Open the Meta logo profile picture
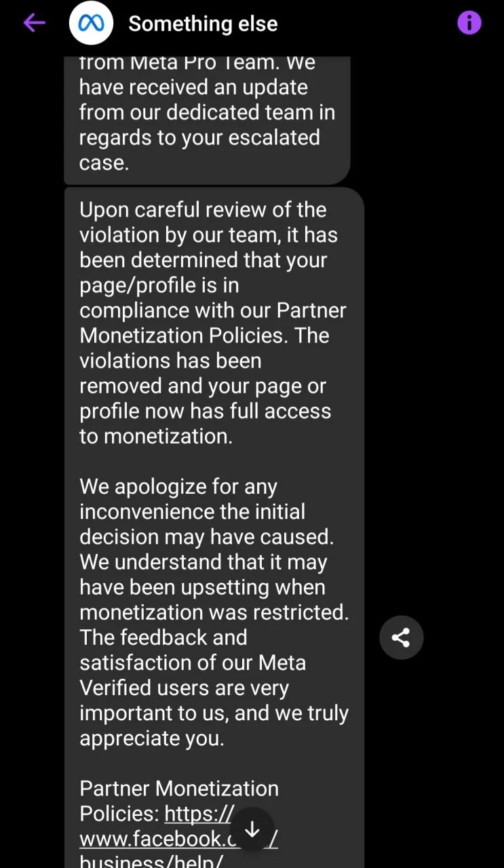This screenshot has width=504, height=868. coord(90,23)
